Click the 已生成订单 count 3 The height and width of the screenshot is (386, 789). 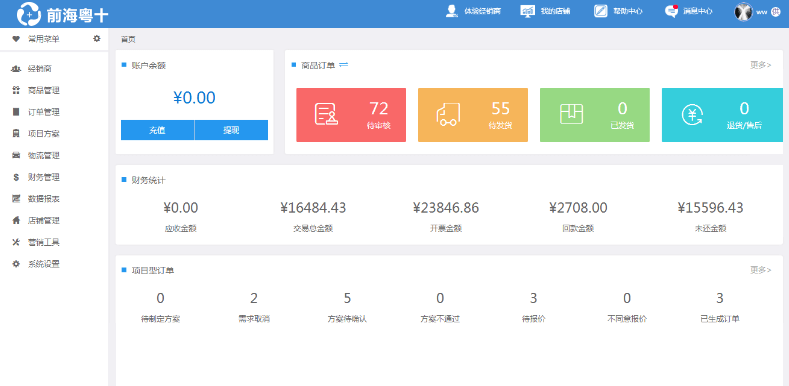coord(720,298)
